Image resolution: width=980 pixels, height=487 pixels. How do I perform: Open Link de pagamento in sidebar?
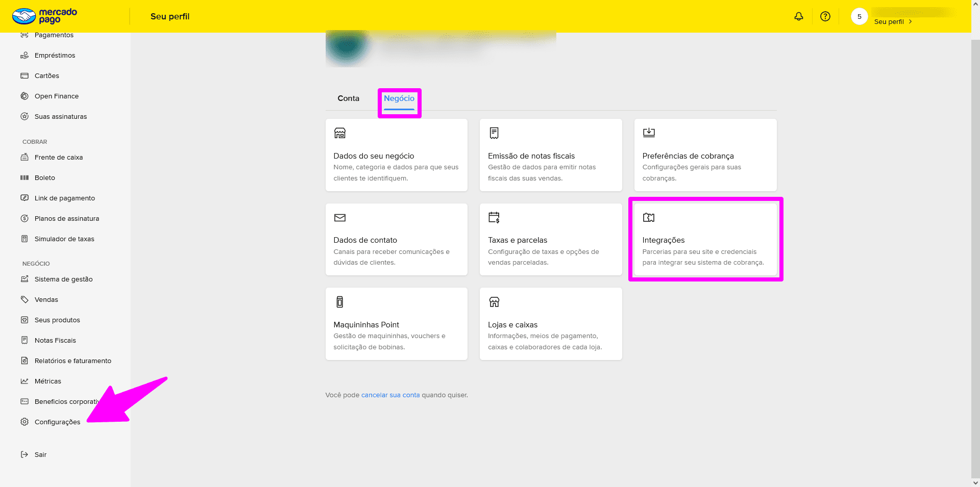click(x=65, y=198)
